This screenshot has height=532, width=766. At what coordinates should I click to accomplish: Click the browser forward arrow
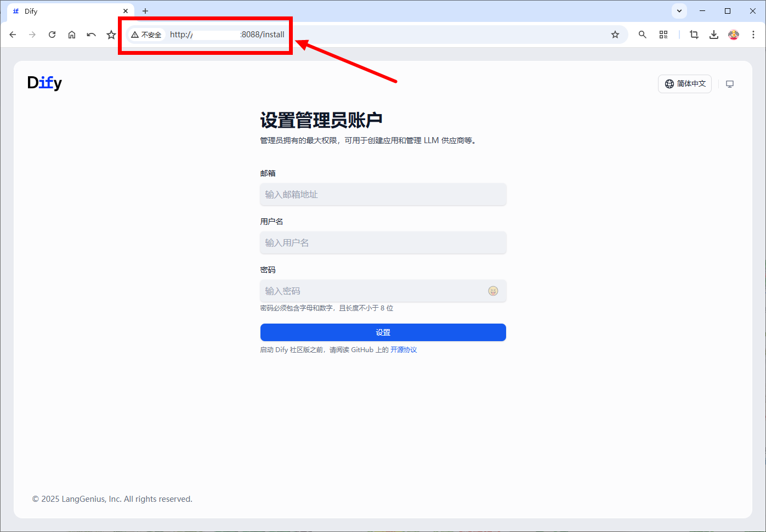coord(32,35)
